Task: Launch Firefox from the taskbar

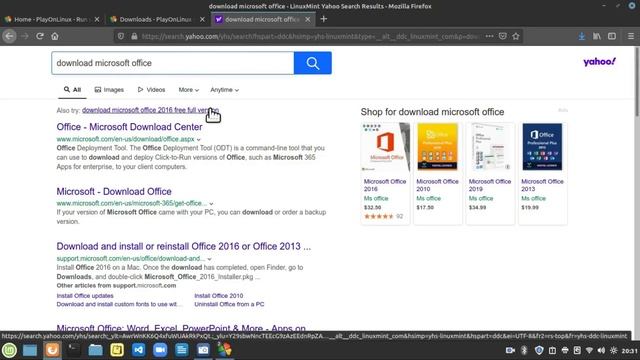Action: coord(52,350)
